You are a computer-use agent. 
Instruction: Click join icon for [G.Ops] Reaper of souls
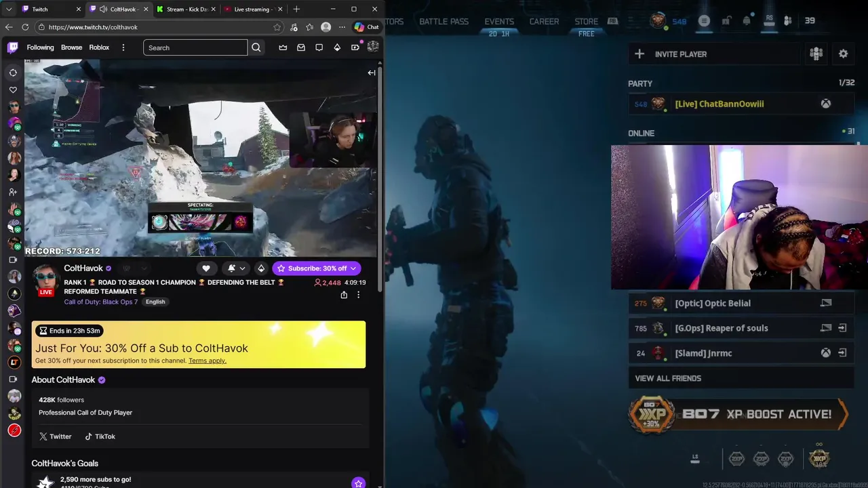point(842,328)
